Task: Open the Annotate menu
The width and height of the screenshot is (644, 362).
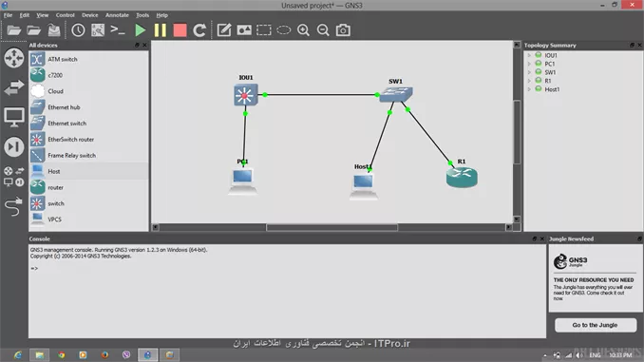Action: 117,15
